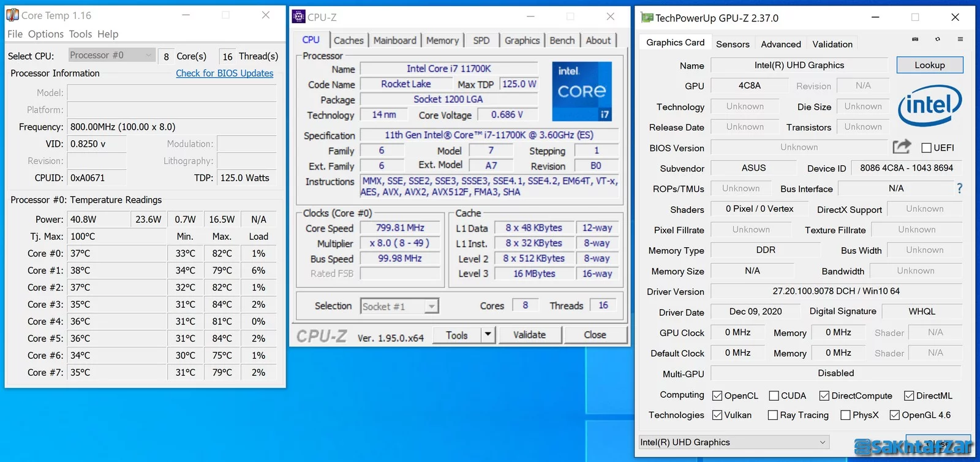Toggle the PhysX checkbox

[x=846, y=415]
